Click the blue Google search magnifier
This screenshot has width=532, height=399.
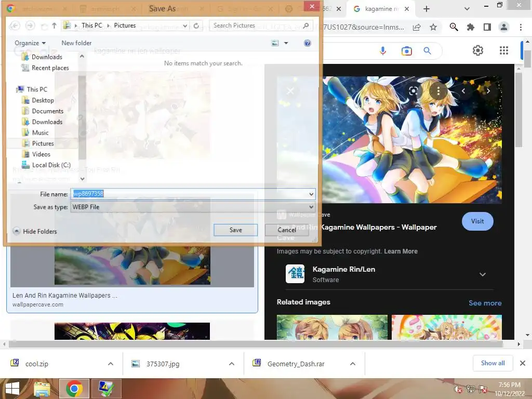[427, 51]
